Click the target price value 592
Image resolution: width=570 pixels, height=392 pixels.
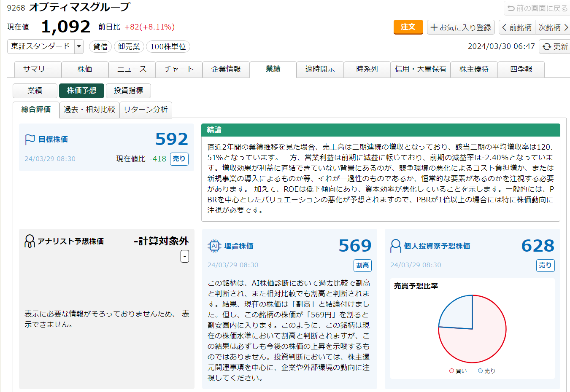(x=171, y=139)
